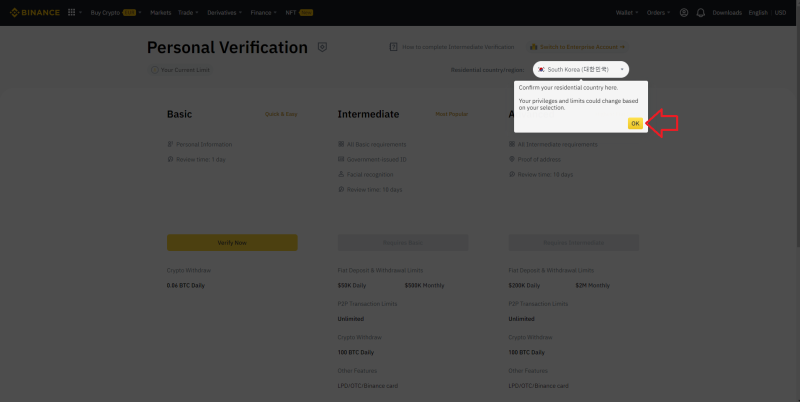Click the Enterprise Account briefcase icon

(x=534, y=47)
